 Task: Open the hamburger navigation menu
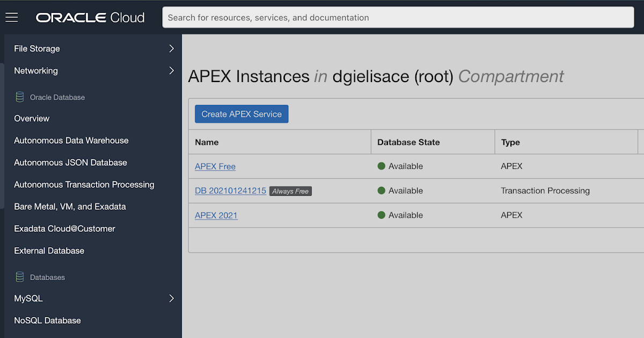pos(12,18)
